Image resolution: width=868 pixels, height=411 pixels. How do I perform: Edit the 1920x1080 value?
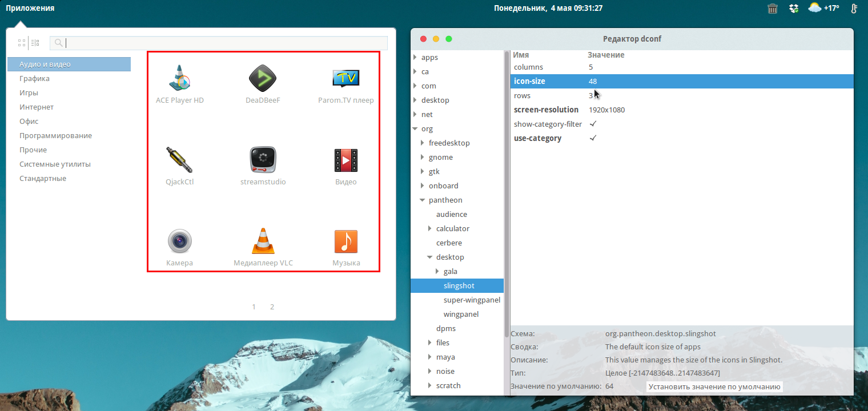pyautogui.click(x=606, y=110)
